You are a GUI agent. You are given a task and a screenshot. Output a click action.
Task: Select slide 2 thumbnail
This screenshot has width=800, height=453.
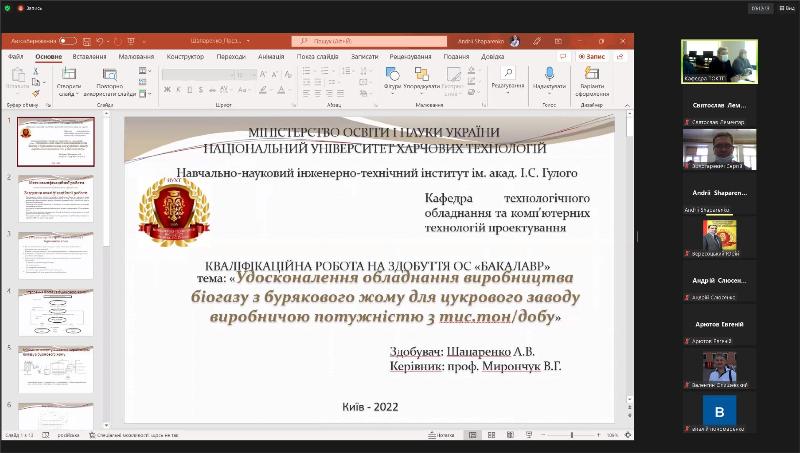(56, 198)
